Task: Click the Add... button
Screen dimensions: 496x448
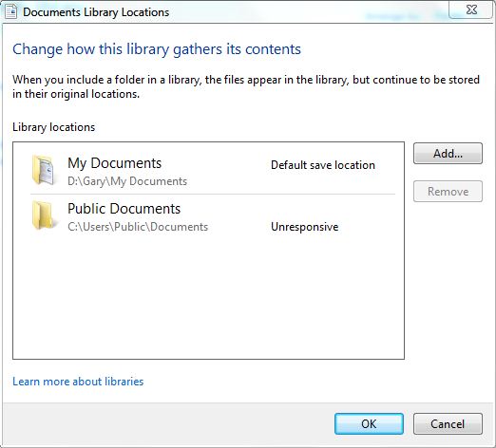Action: point(448,154)
